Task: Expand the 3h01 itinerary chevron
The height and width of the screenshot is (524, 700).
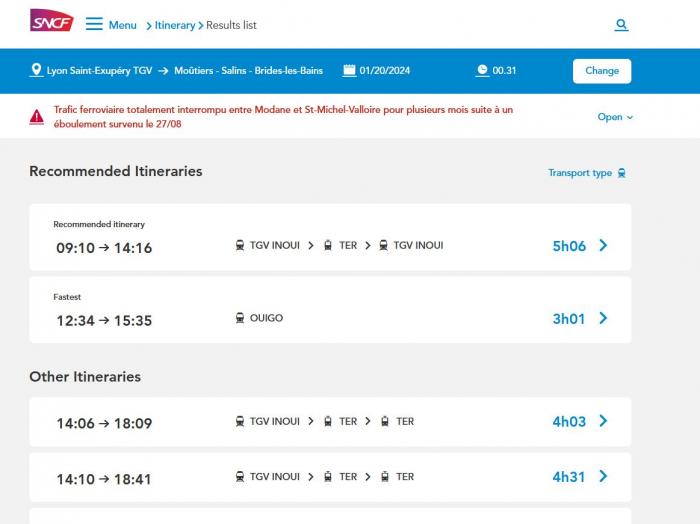Action: [603, 318]
